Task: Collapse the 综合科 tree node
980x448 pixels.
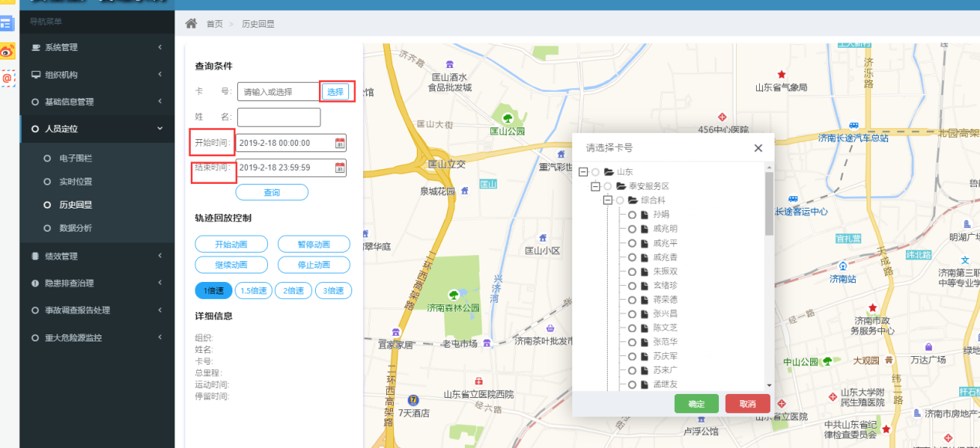Action: (x=608, y=200)
